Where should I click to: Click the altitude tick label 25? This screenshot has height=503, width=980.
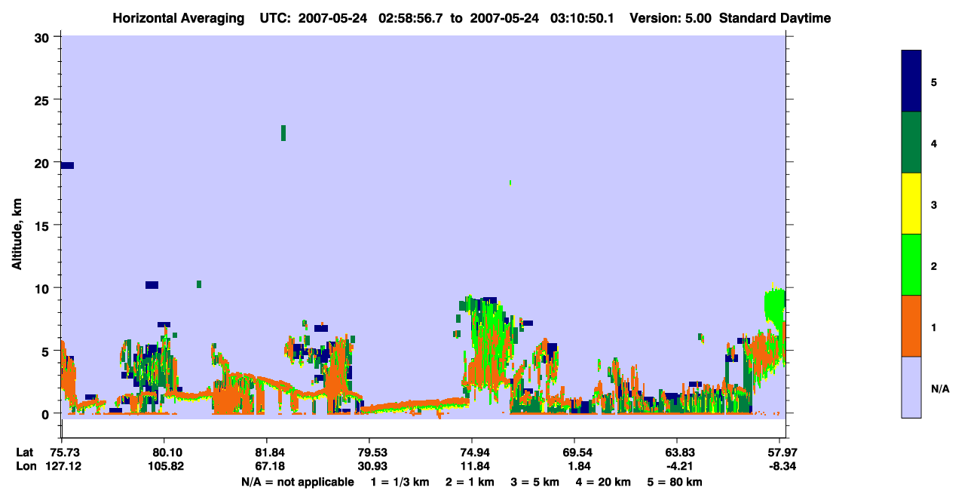[x=44, y=100]
